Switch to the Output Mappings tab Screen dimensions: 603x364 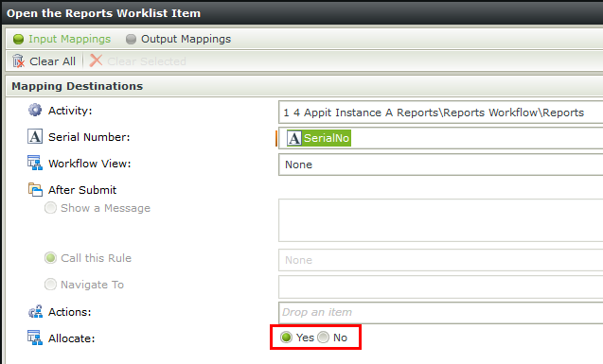pyautogui.click(x=178, y=39)
